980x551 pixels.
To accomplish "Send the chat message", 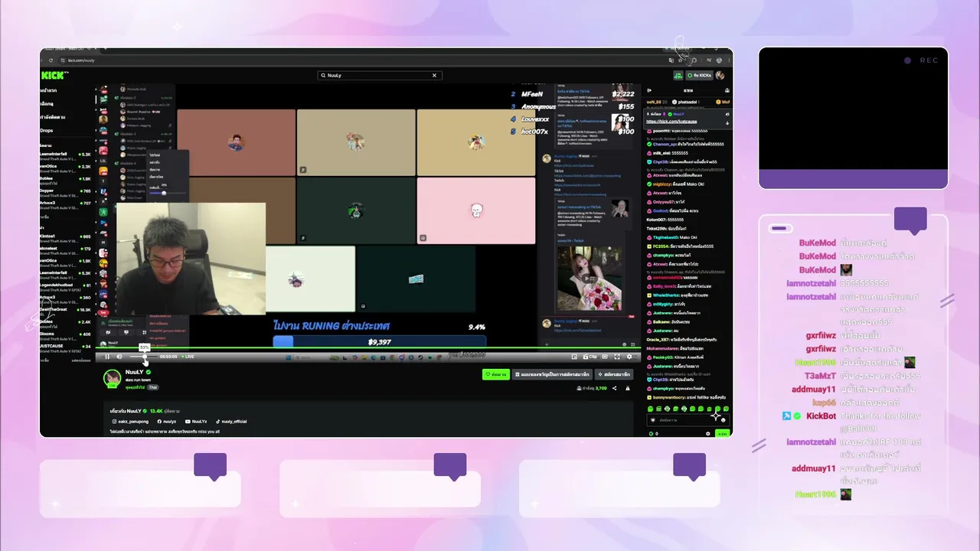I will coord(722,434).
